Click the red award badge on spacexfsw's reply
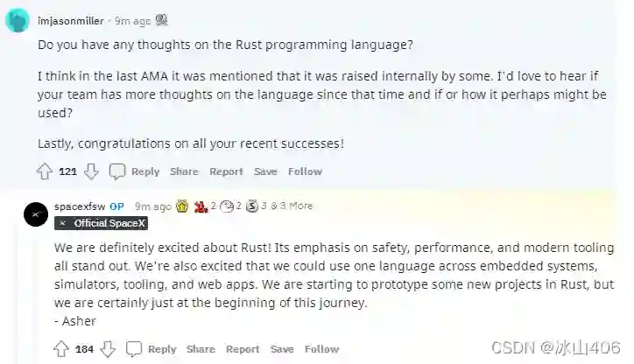This screenshot has height=364, width=634. point(201,206)
